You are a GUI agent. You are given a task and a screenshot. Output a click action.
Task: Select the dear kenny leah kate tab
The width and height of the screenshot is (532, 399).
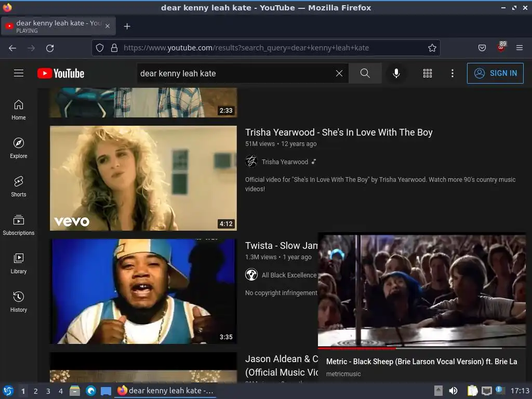[58, 26]
